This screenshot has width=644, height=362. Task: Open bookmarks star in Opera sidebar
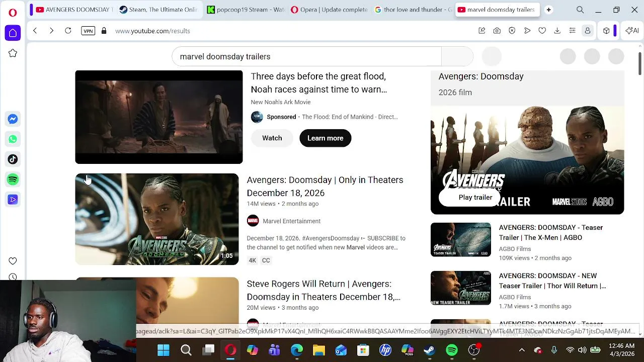(x=13, y=53)
